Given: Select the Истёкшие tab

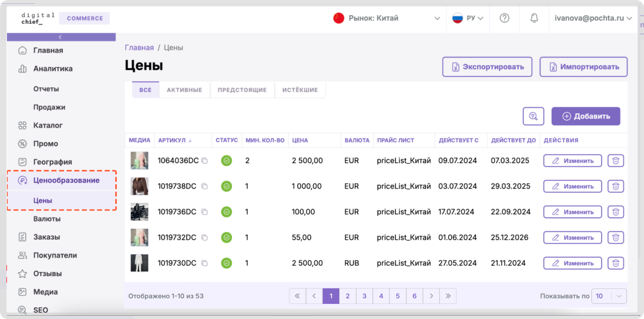Looking at the screenshot, I should pyautogui.click(x=300, y=90).
